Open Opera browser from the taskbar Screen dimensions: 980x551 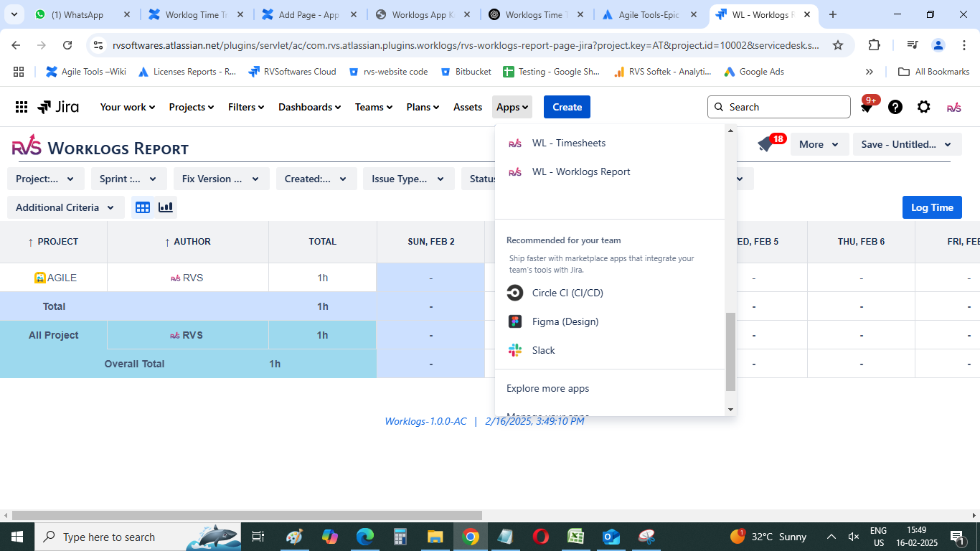(541, 537)
